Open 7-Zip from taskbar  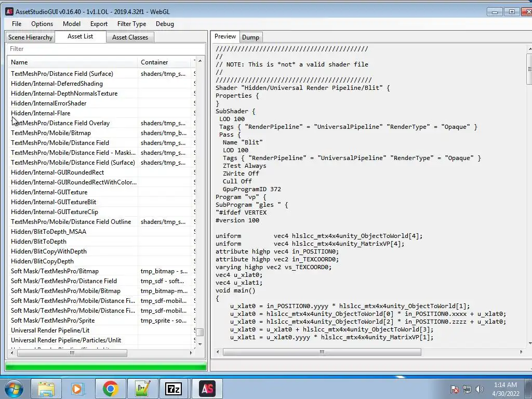(174, 389)
